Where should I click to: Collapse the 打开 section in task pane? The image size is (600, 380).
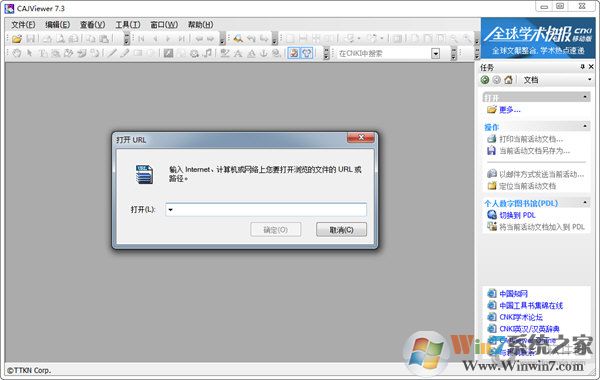pyautogui.click(x=585, y=97)
